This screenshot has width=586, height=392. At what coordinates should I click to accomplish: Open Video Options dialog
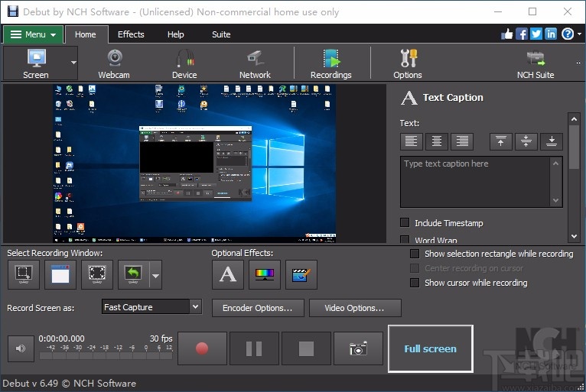click(355, 308)
